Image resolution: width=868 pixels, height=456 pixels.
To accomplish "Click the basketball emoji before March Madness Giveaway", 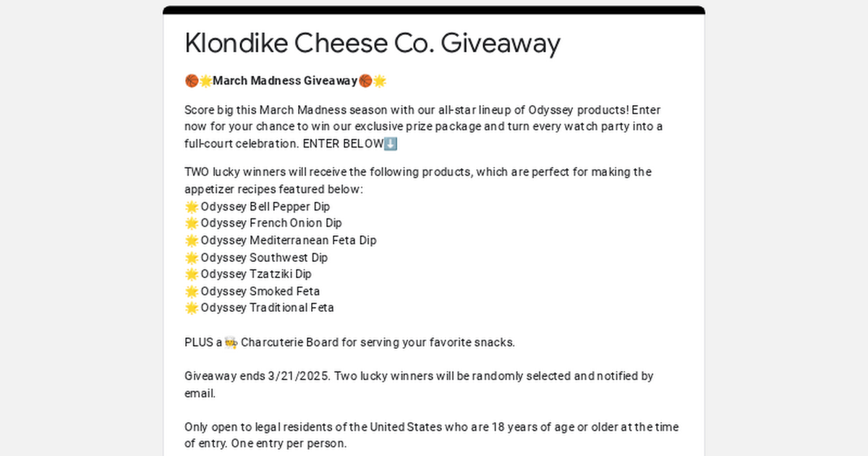I will click(192, 80).
